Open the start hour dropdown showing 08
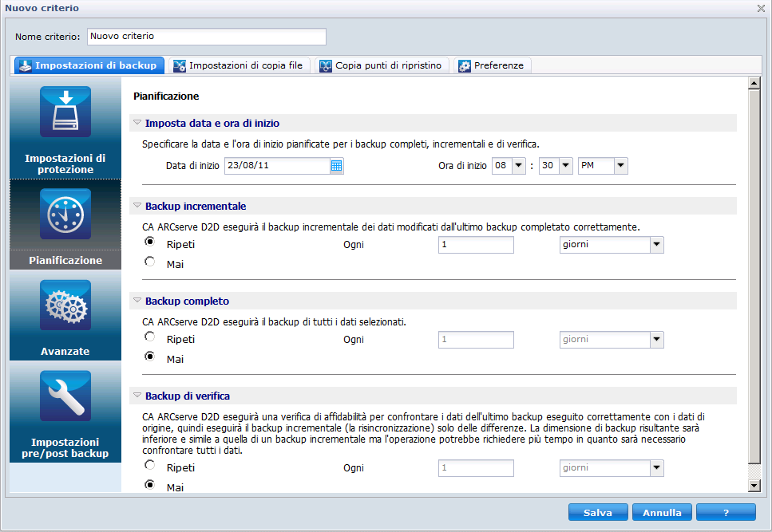The image size is (772, 532). 518,166
